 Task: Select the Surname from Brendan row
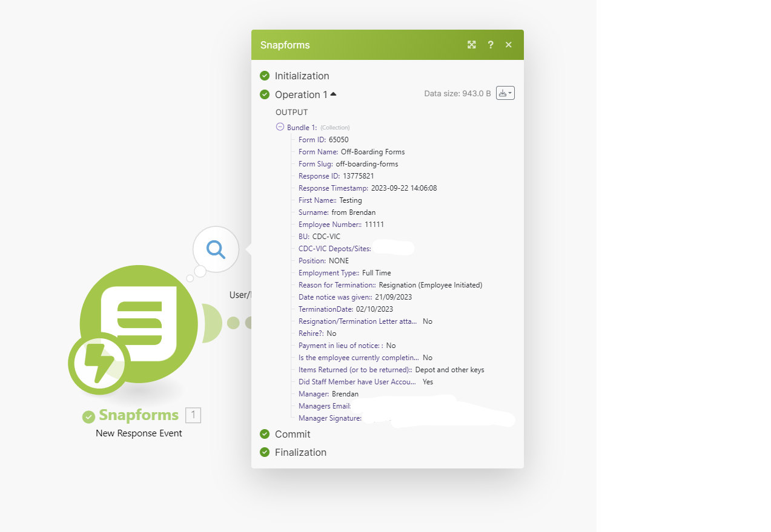click(337, 212)
